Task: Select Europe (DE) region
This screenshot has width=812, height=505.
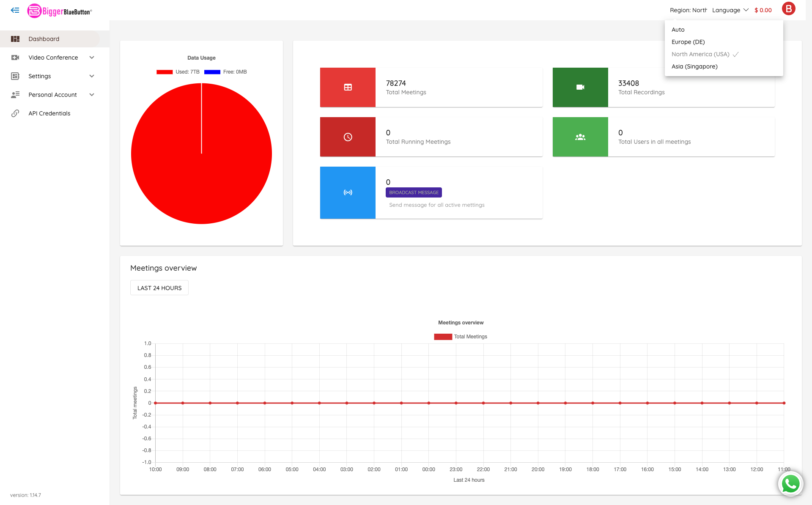Action: tap(724, 42)
